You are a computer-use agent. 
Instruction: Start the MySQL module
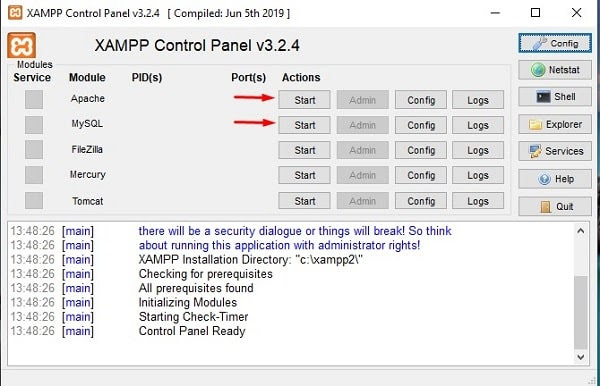pyautogui.click(x=304, y=125)
